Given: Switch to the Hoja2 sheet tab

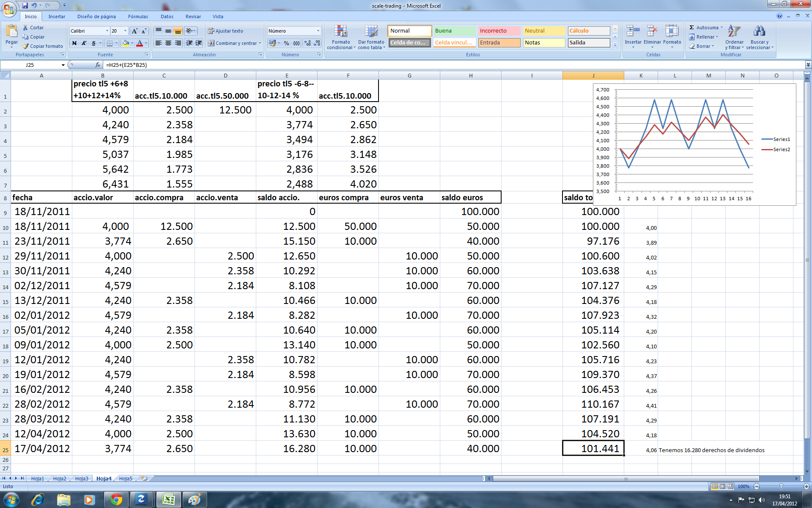Looking at the screenshot, I should pos(60,478).
